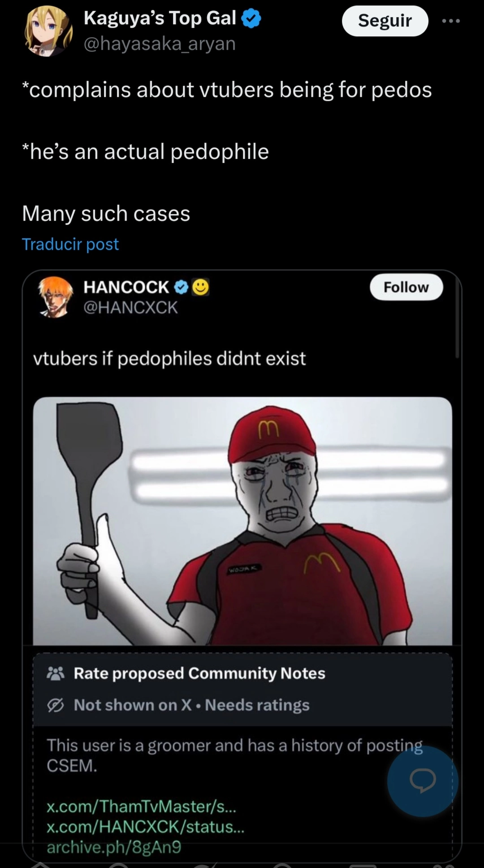
Task: Open the x.com/HANCXCK/status link
Action: pyautogui.click(x=146, y=826)
